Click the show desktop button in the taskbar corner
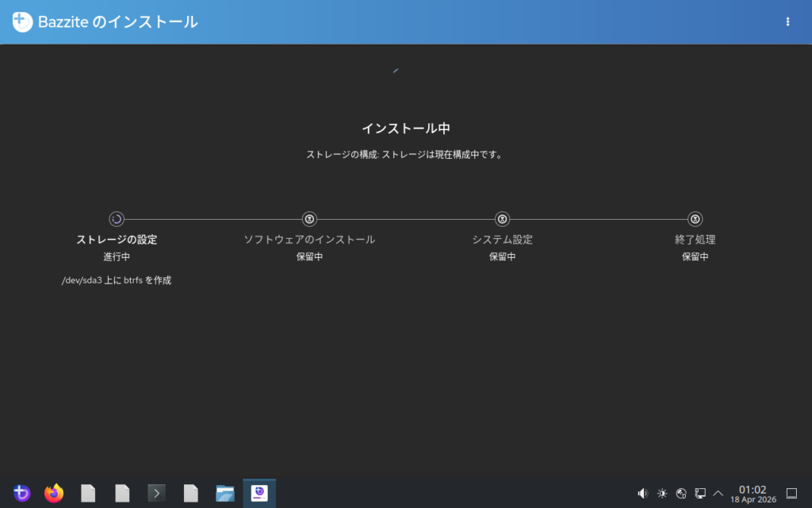 point(791,494)
